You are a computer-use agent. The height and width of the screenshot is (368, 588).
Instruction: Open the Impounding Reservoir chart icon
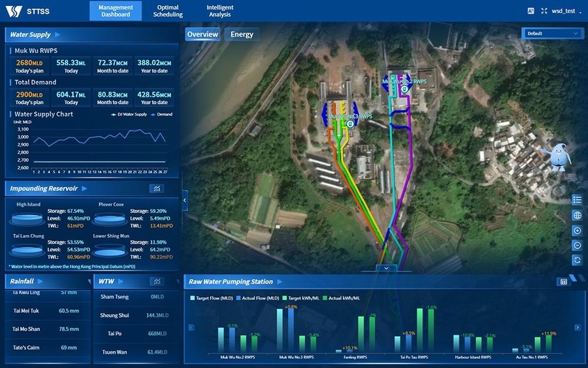pyautogui.click(x=156, y=189)
